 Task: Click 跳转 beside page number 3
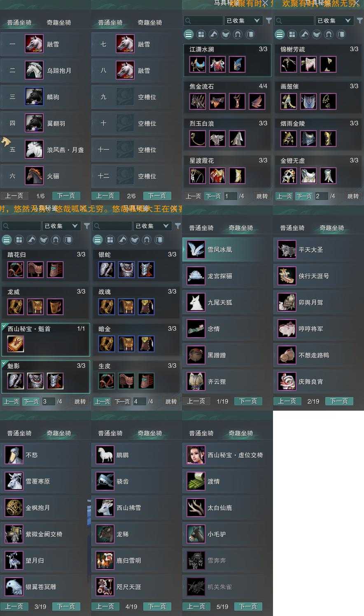[80, 401]
